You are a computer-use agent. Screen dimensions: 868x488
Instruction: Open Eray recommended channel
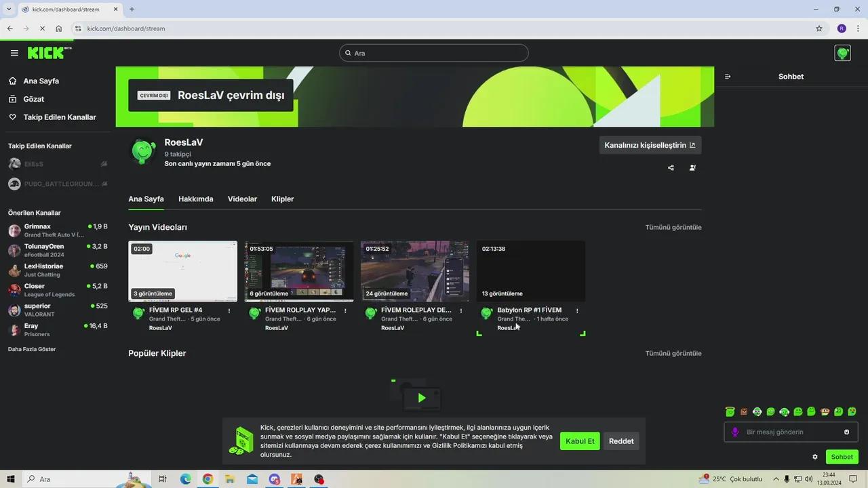click(58, 329)
